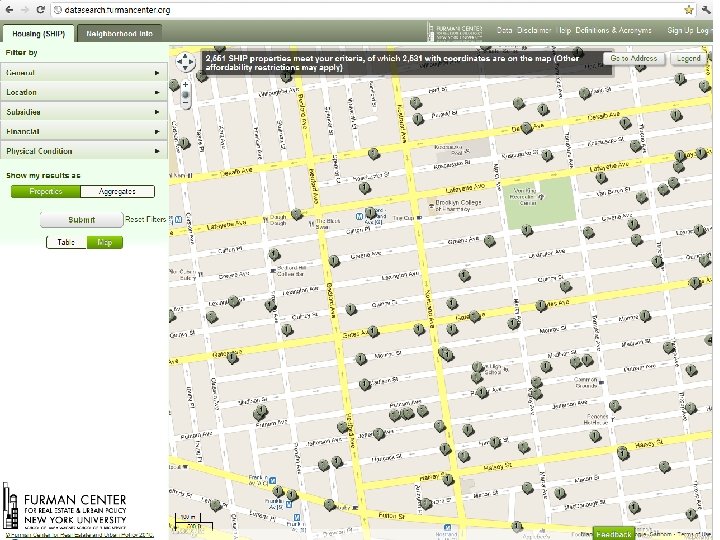Click Reset Filters

(146, 219)
